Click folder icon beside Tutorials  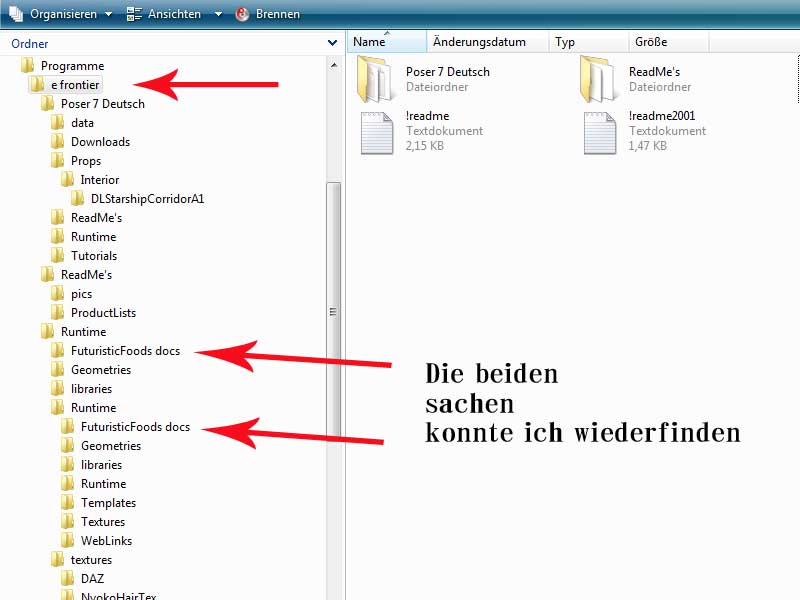(x=58, y=255)
